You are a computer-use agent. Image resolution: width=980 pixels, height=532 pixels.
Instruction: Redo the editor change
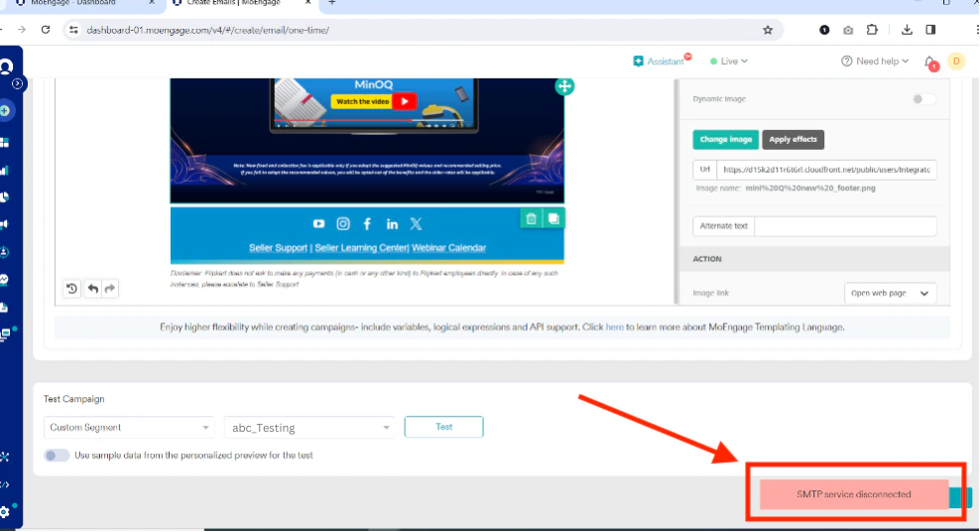pos(110,289)
